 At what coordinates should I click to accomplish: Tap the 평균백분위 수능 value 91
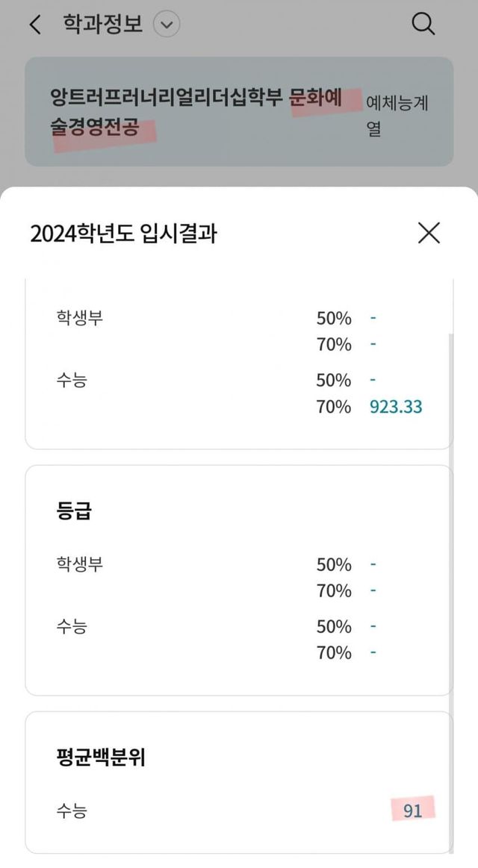(412, 810)
